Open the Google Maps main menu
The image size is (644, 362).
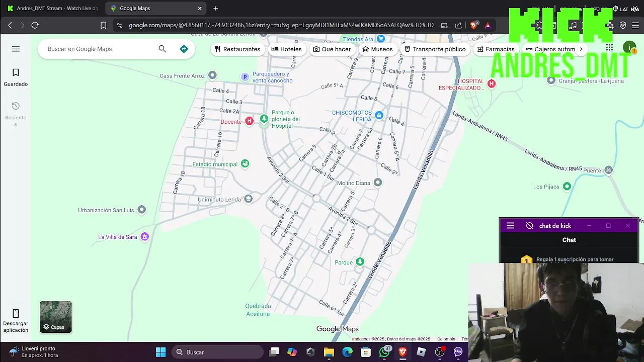point(16,49)
